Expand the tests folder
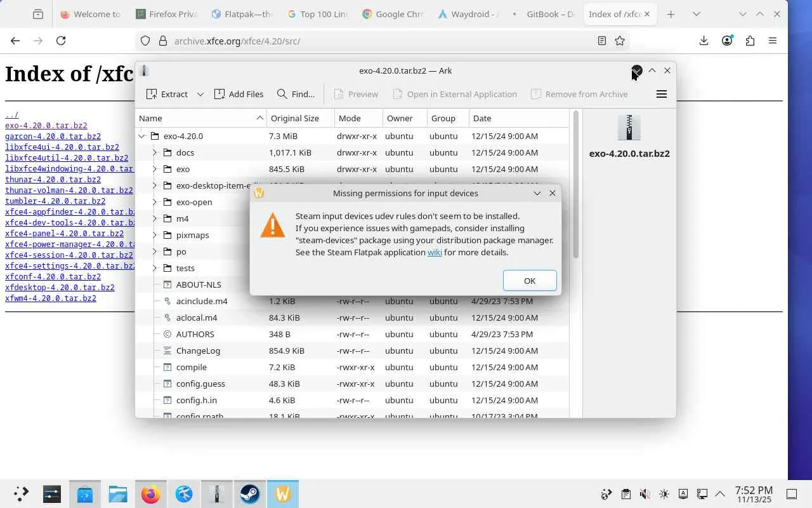Image resolution: width=812 pixels, height=508 pixels. 154,268
